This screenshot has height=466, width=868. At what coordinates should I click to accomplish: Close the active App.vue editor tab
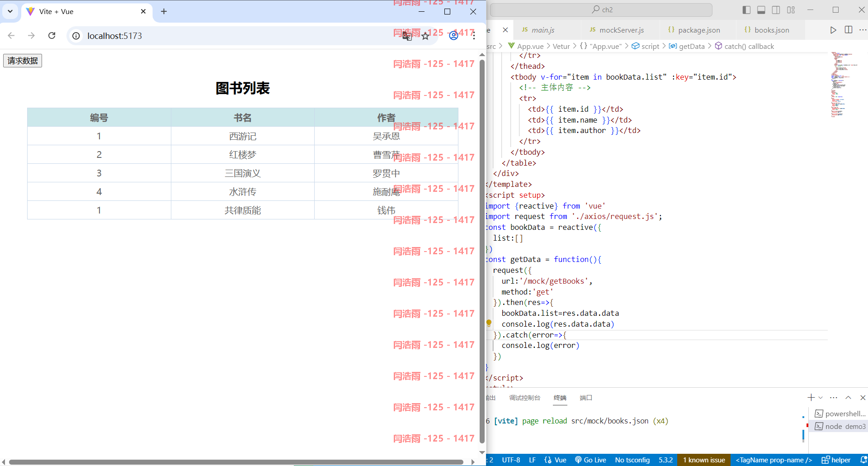pos(505,30)
